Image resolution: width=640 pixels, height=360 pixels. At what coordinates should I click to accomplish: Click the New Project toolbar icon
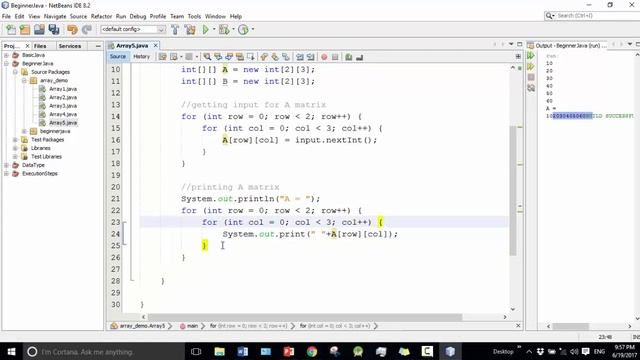point(25,29)
